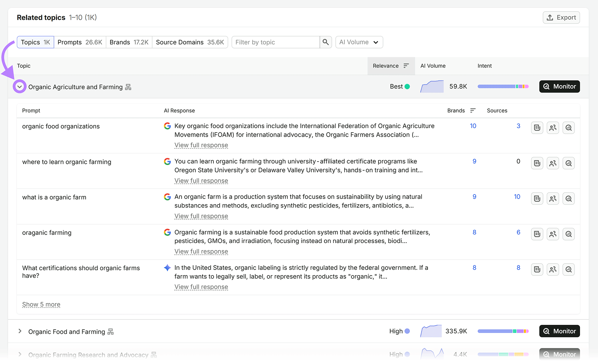Open audience icon for what is a organic farm
This screenshot has height=364, width=598.
pos(553,199)
